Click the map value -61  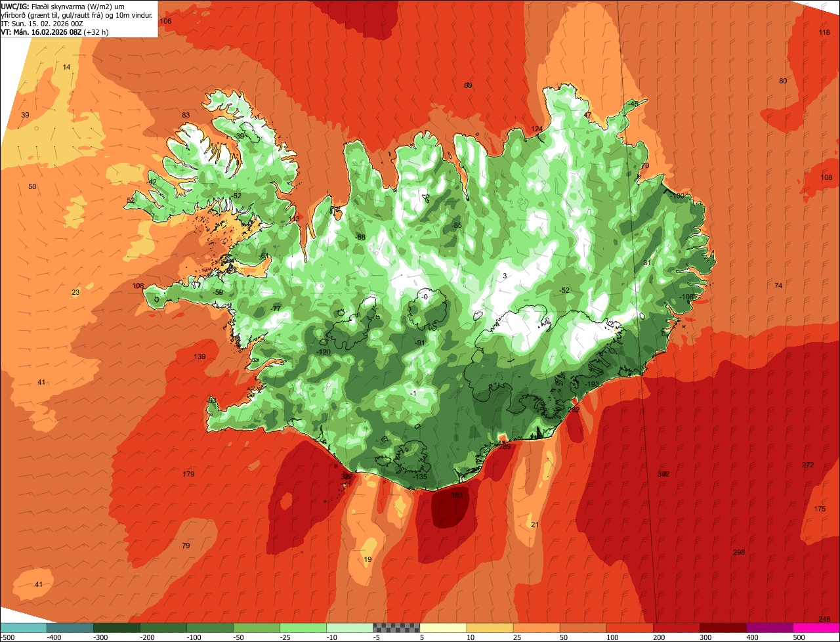click(x=264, y=256)
